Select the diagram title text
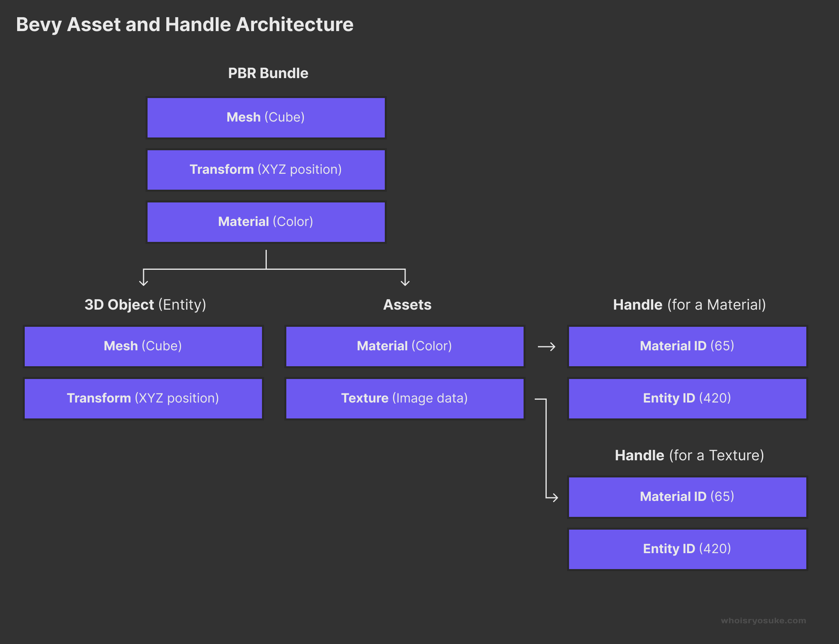 (184, 24)
